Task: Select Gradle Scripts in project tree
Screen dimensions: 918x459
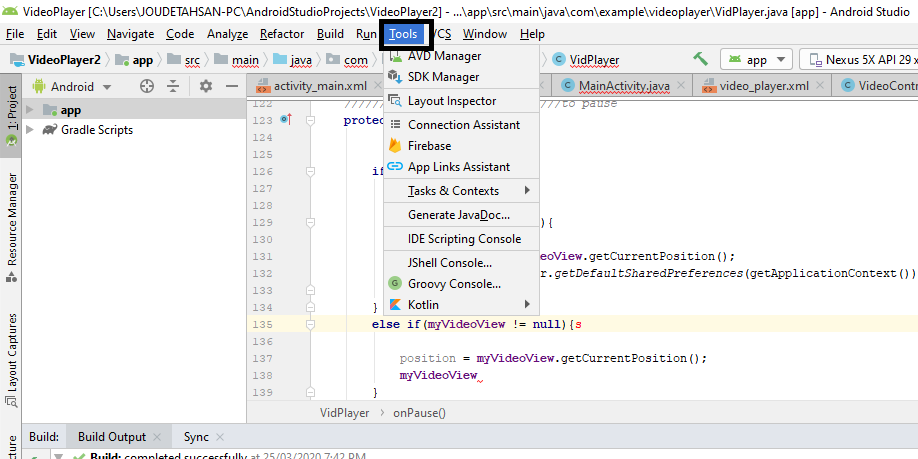Action: pos(97,130)
